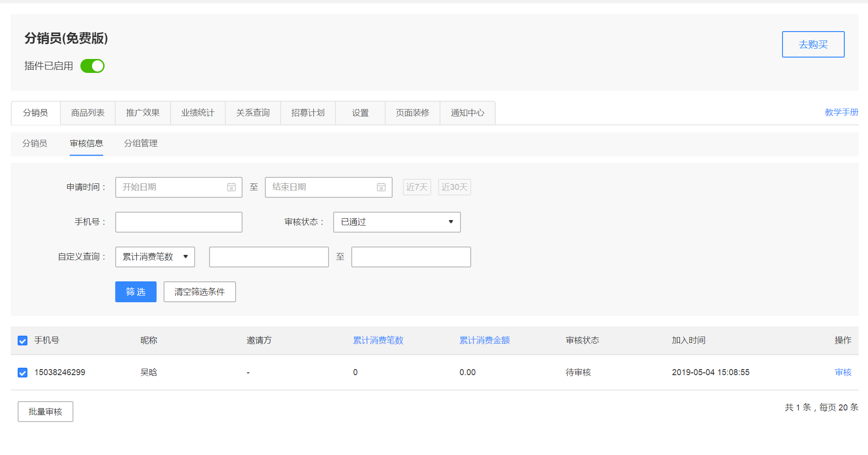Select the 分组管理 sub-tab
Image resolution: width=868 pixels, height=455 pixels.
(141, 143)
